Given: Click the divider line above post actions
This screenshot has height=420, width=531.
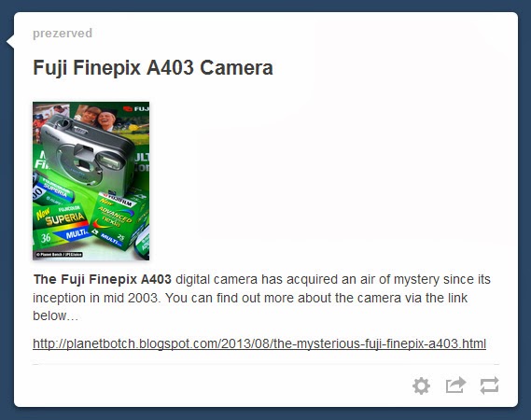Looking at the screenshot, I should (x=266, y=364).
